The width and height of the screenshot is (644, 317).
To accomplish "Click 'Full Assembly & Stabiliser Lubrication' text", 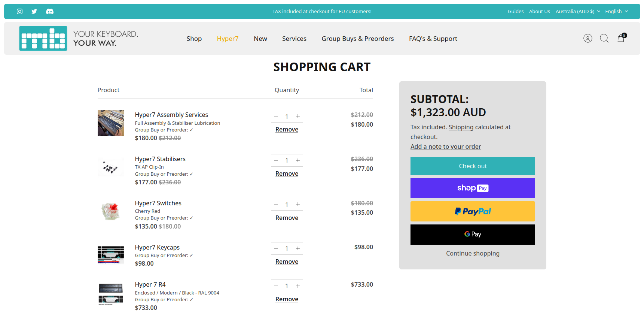I will 177,123.
